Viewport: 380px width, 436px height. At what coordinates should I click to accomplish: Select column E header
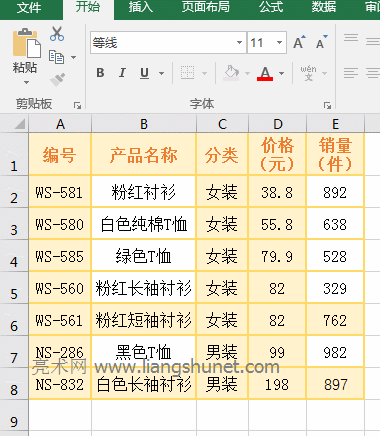335,124
